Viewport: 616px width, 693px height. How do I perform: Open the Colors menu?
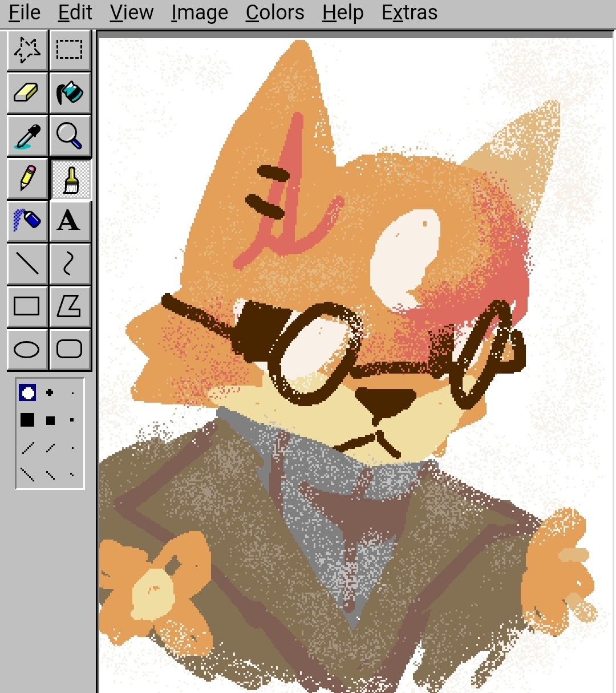click(x=275, y=13)
